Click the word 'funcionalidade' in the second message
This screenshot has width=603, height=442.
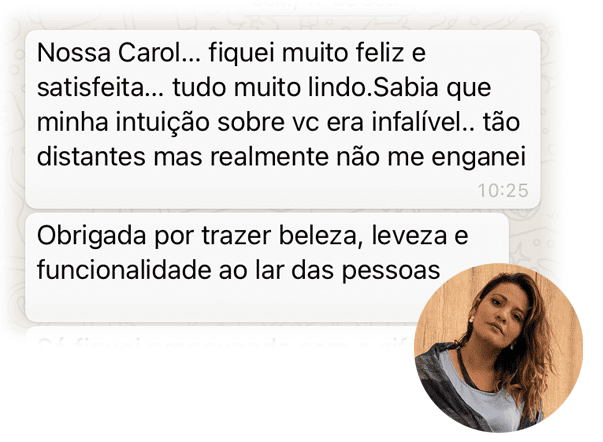pos(124,269)
